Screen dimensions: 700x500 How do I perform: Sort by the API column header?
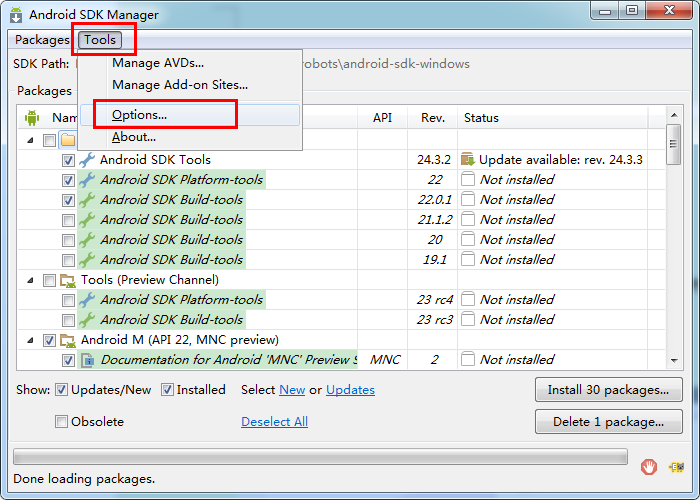[x=382, y=118]
